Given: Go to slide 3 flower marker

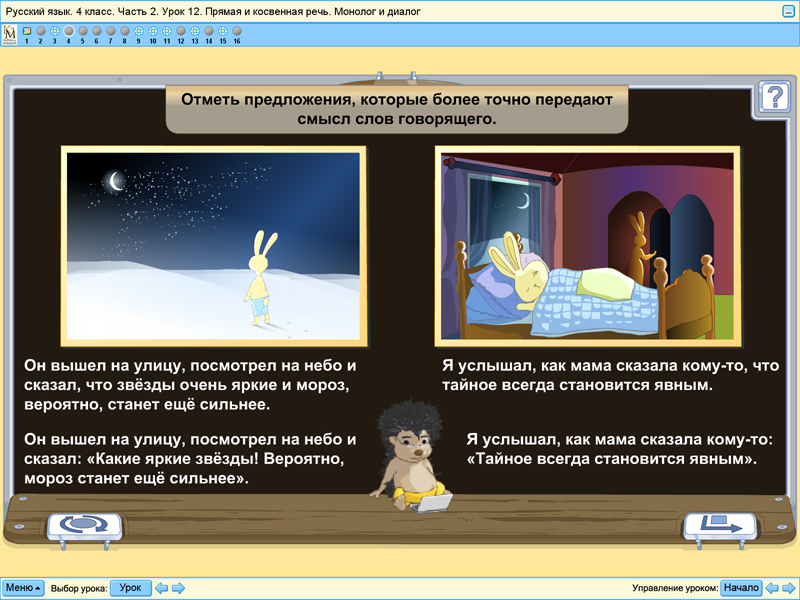Looking at the screenshot, I should click(x=55, y=31).
